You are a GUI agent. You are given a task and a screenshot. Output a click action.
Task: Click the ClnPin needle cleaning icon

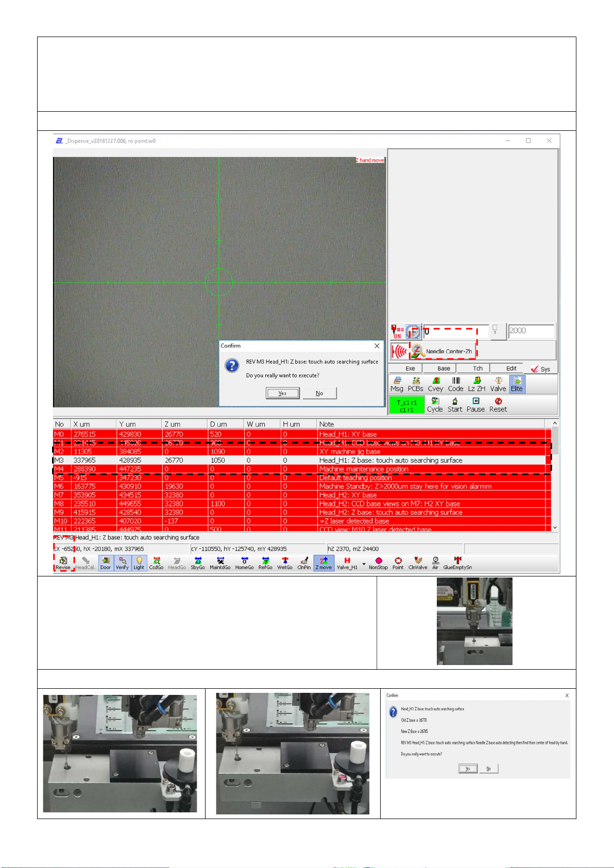pos(304,563)
